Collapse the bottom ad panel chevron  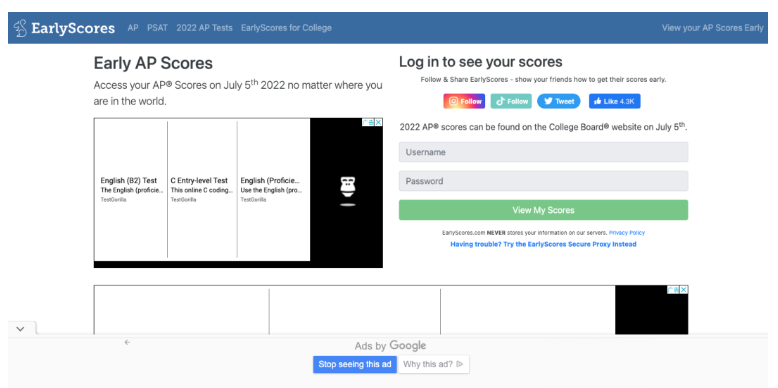[20, 328]
